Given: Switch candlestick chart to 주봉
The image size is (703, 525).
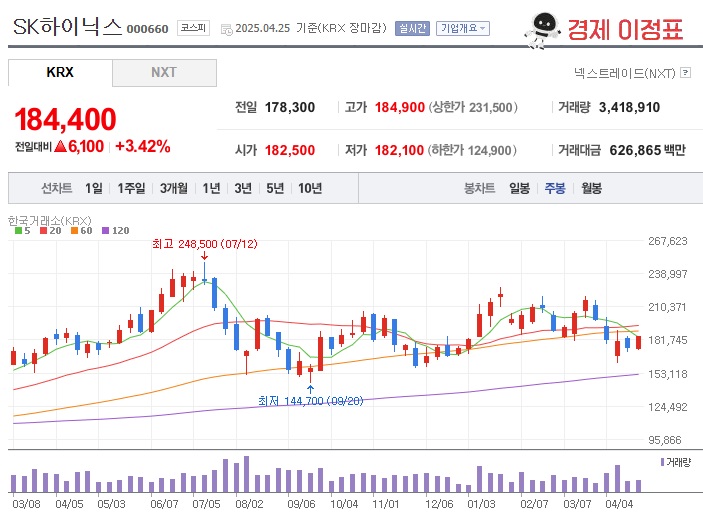Looking at the screenshot, I should 555,188.
